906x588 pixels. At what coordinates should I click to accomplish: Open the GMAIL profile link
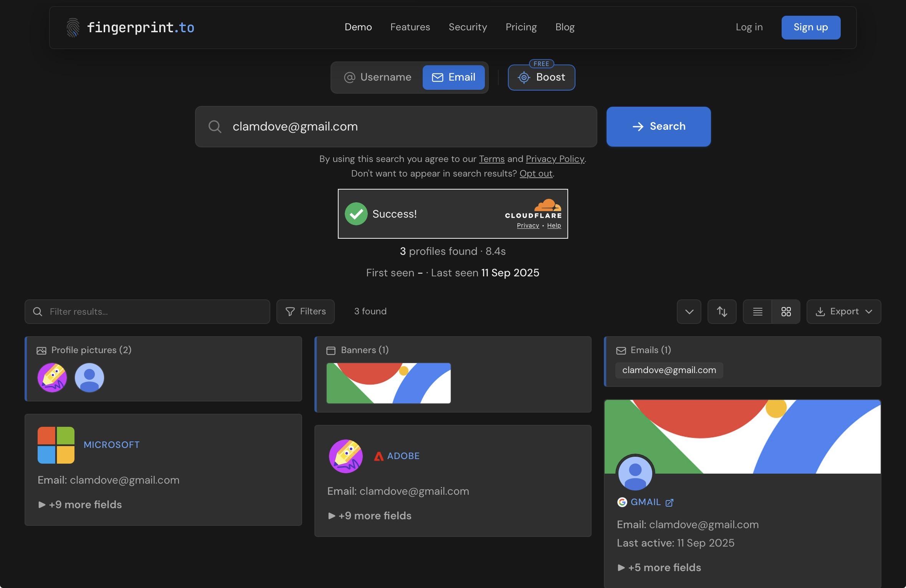(x=645, y=502)
